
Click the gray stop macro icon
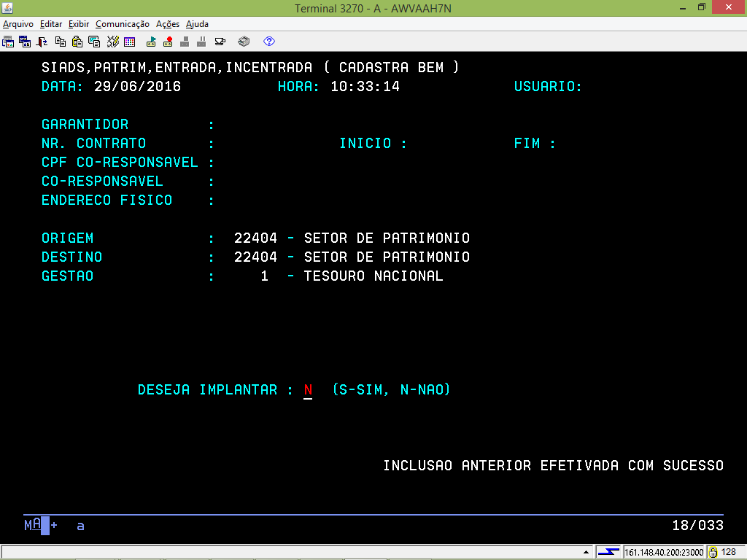point(185,42)
